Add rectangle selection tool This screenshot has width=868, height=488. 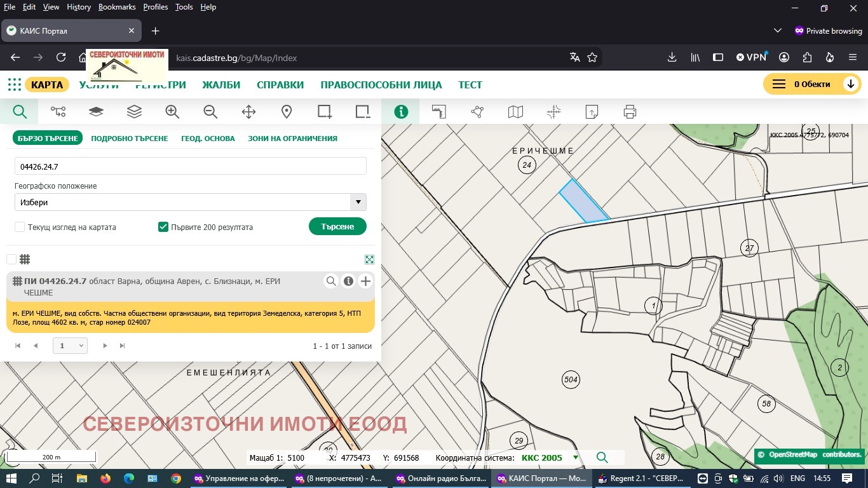325,112
